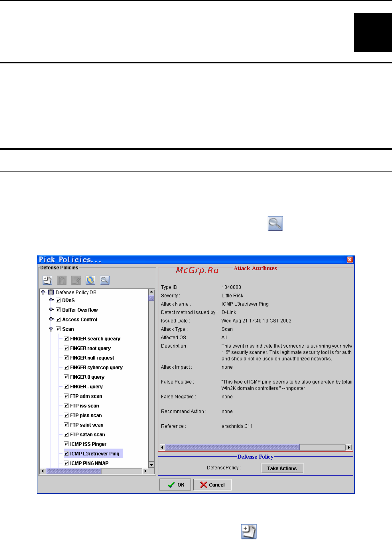The height and width of the screenshot is (540, 392).
Task: Click the add new policy toolbar icon
Action: click(47, 280)
